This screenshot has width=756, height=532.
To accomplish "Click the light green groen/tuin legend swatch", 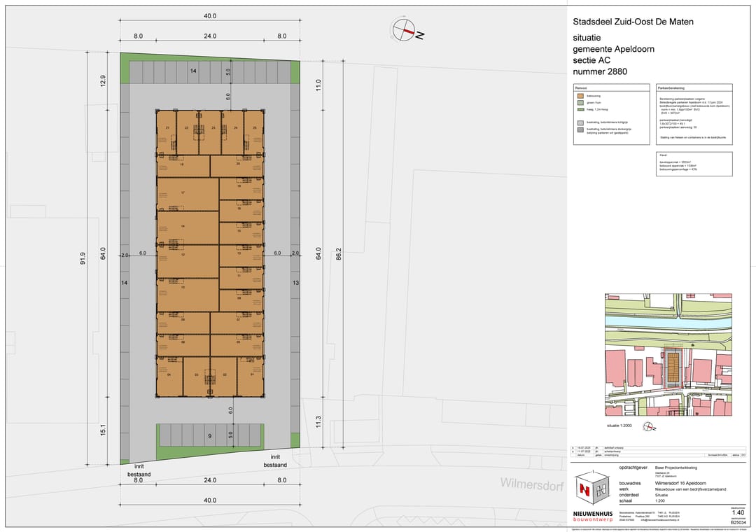I will 580,102.
